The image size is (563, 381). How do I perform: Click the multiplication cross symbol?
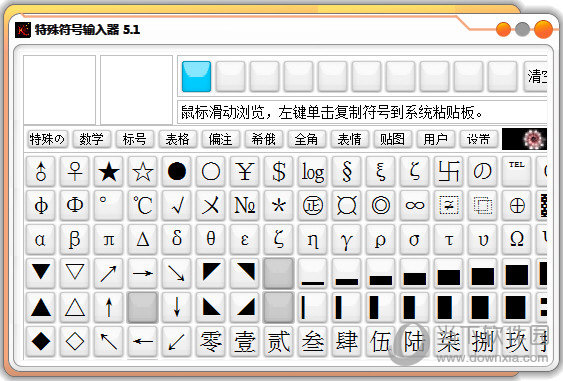(x=211, y=205)
